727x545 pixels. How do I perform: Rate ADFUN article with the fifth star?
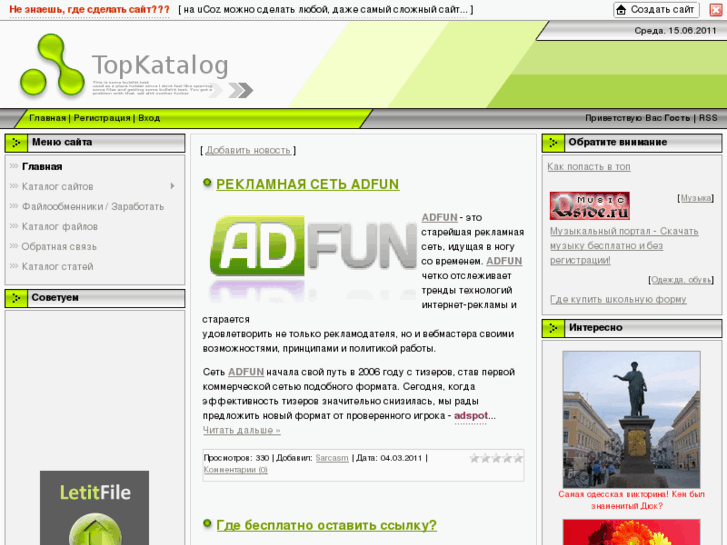518,458
